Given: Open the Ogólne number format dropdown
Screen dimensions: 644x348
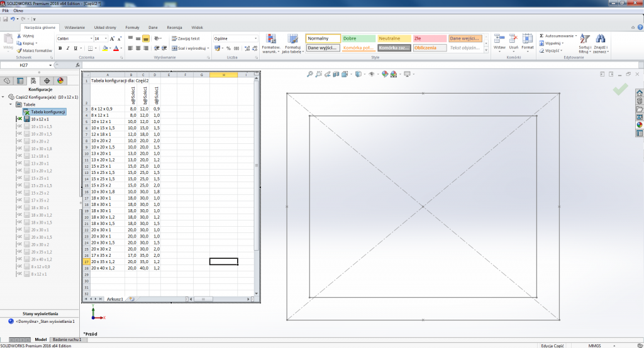Looking at the screenshot, I should pos(255,38).
